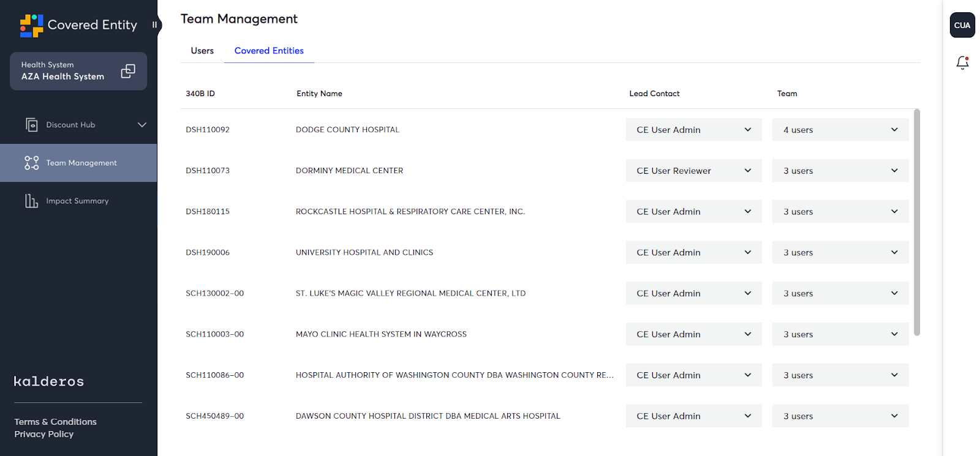Click HOSPITAL AUTHORITY OF WASHINGTON COUNTY name

point(454,375)
